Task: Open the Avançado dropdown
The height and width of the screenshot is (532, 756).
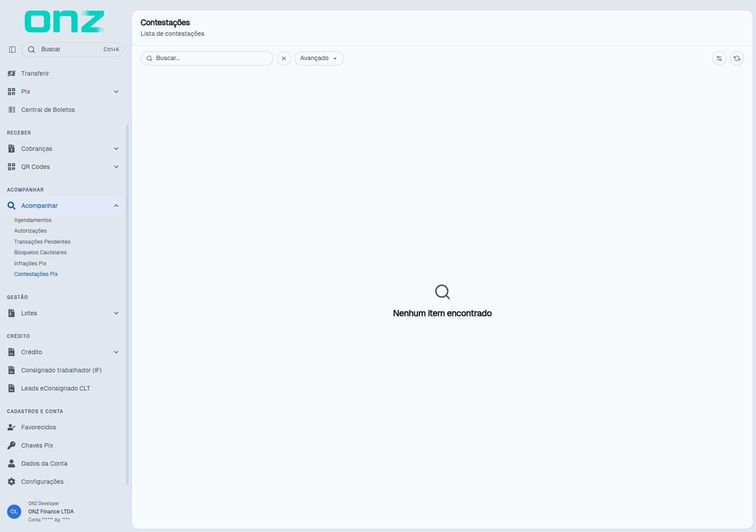Action: [319, 58]
